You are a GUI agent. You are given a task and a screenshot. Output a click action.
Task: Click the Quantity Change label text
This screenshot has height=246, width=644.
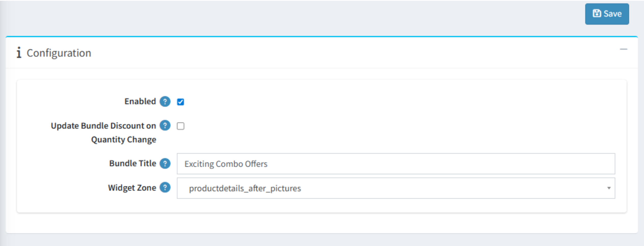[123, 140]
